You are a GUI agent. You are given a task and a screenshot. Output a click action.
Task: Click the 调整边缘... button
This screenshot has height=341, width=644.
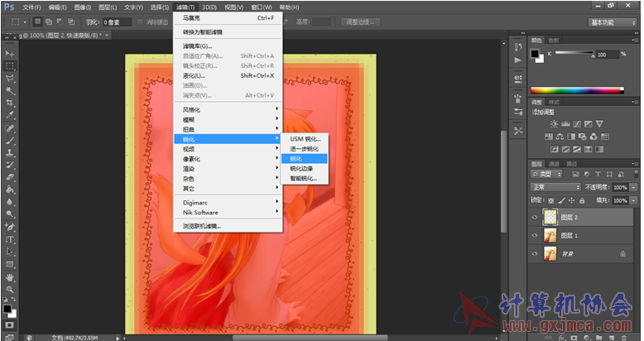360,22
